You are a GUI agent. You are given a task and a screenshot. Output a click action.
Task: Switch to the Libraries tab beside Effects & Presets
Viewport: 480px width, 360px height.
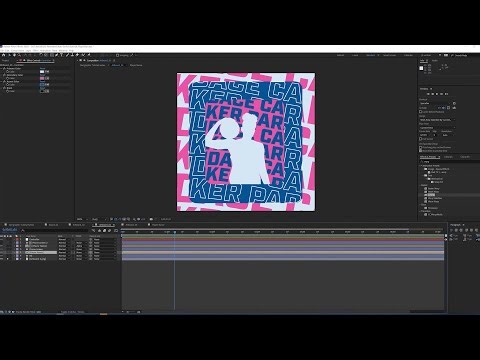point(448,157)
